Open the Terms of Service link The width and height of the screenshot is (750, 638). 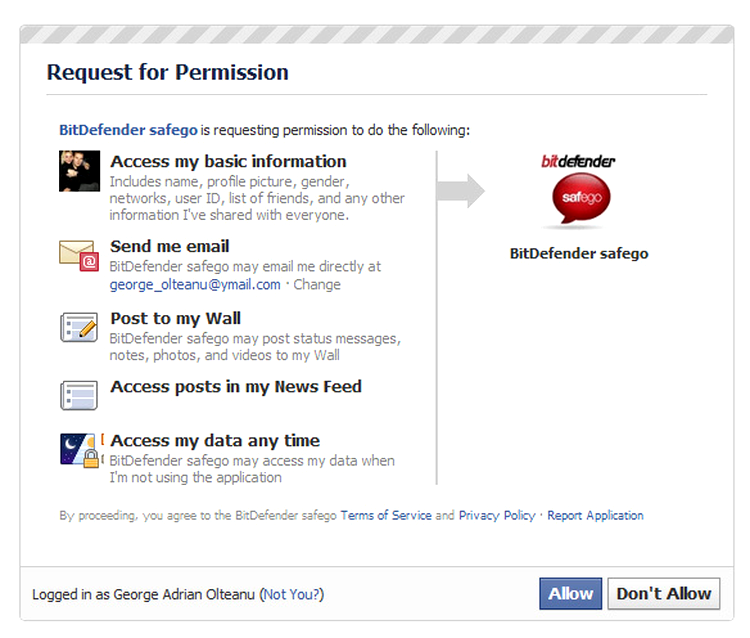click(x=386, y=516)
